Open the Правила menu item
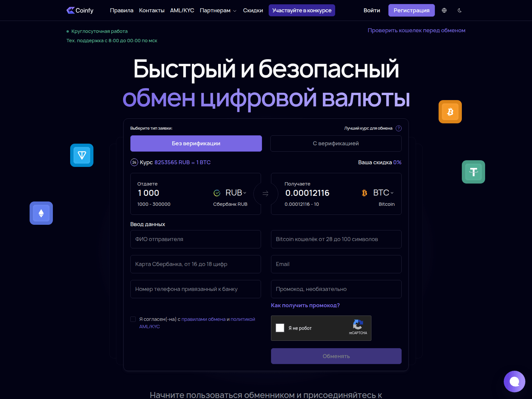 tap(122, 10)
